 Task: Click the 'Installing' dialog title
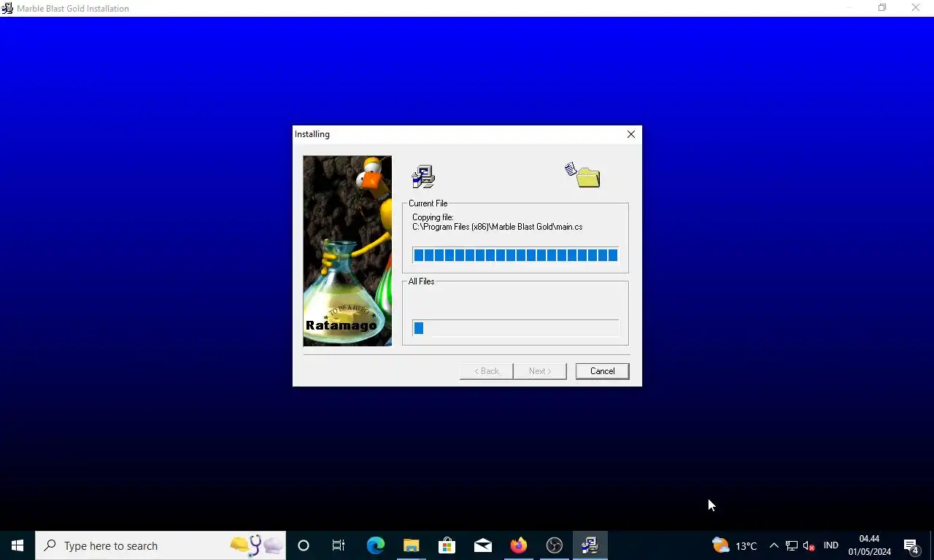click(x=312, y=134)
